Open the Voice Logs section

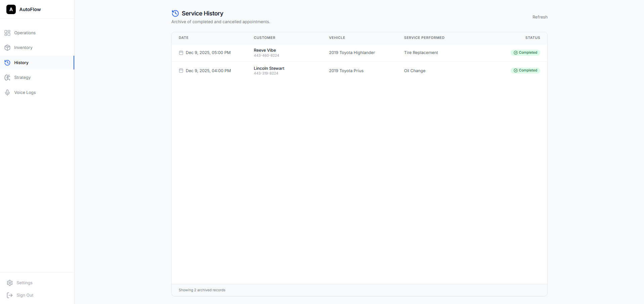(25, 93)
